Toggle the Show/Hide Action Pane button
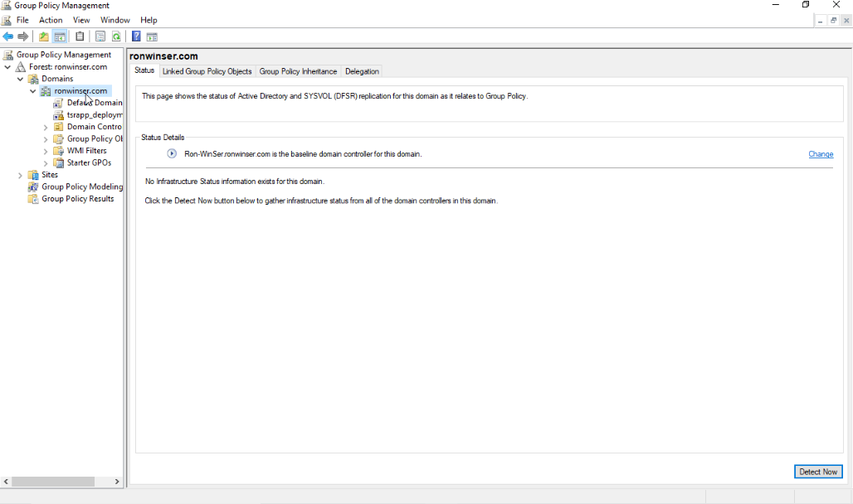This screenshot has height=504, width=853. [152, 36]
